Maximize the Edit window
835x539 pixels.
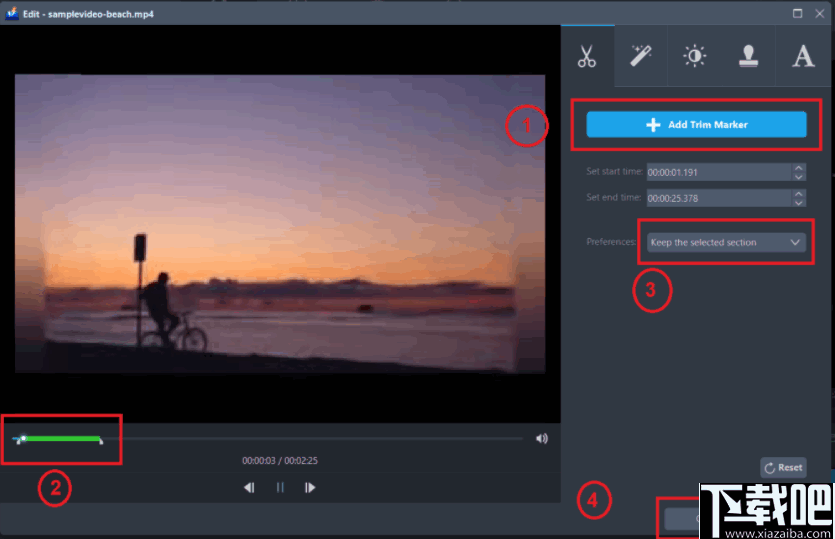797,13
